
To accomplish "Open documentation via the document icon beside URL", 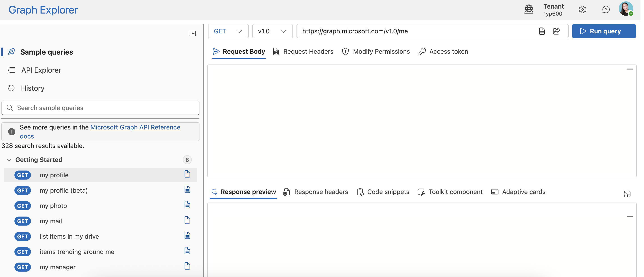I will point(542,31).
